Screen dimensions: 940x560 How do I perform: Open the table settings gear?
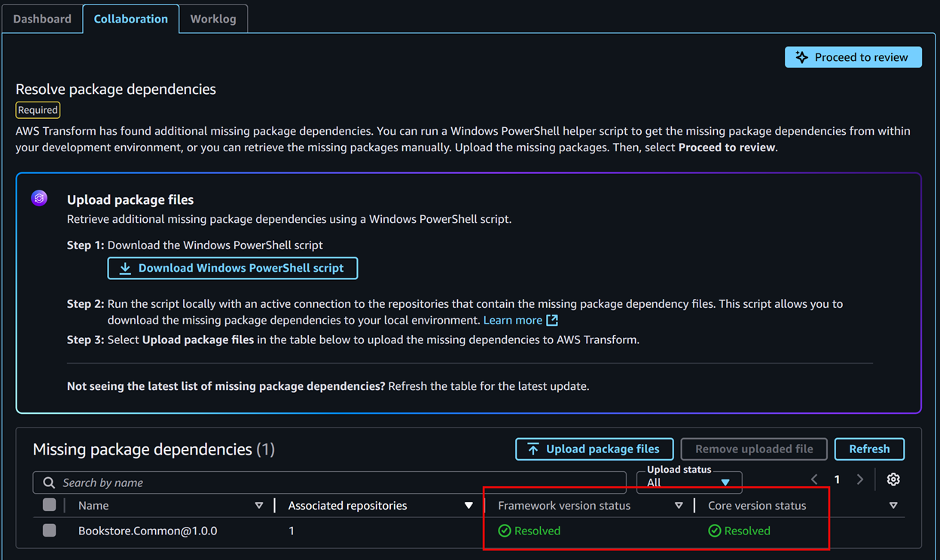[893, 479]
